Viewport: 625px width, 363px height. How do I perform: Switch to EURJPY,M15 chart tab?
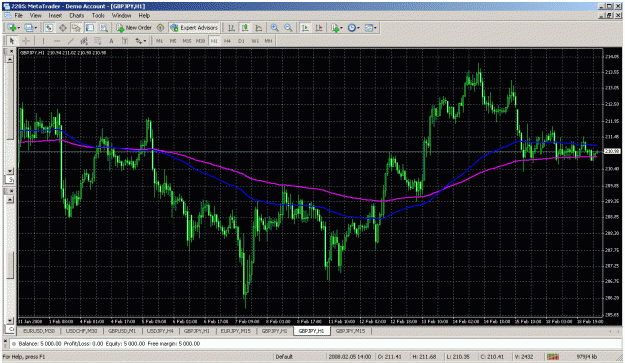coord(236,331)
